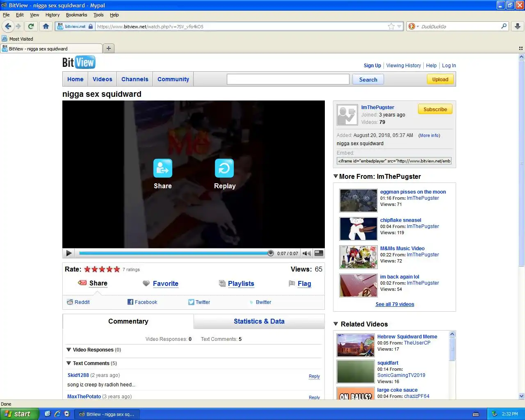
Task: Share the video to Facebook
Action: click(x=142, y=302)
